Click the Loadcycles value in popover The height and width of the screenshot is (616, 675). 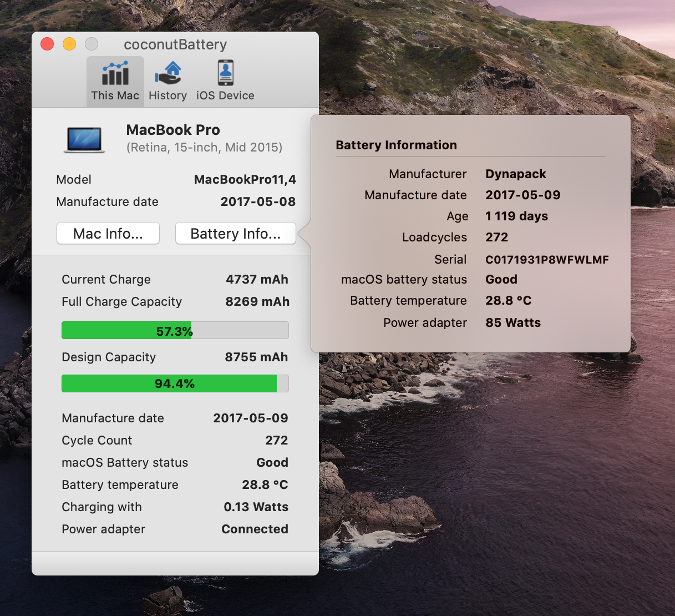coord(496,237)
